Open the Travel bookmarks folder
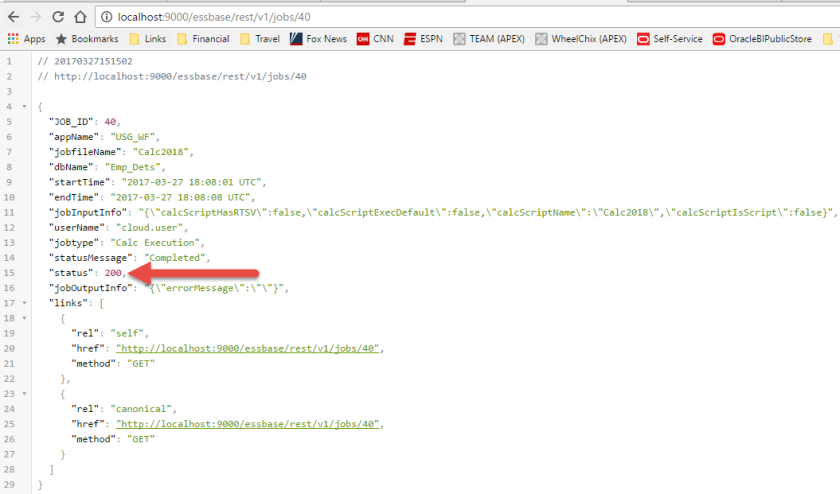Image resolution: width=840 pixels, height=494 pixels. 259,39
